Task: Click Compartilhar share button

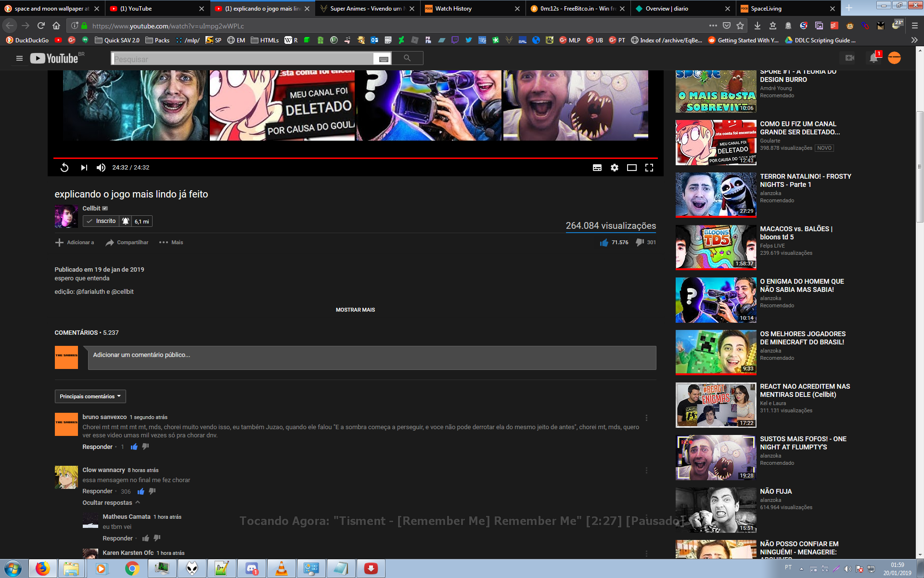Action: click(x=127, y=242)
